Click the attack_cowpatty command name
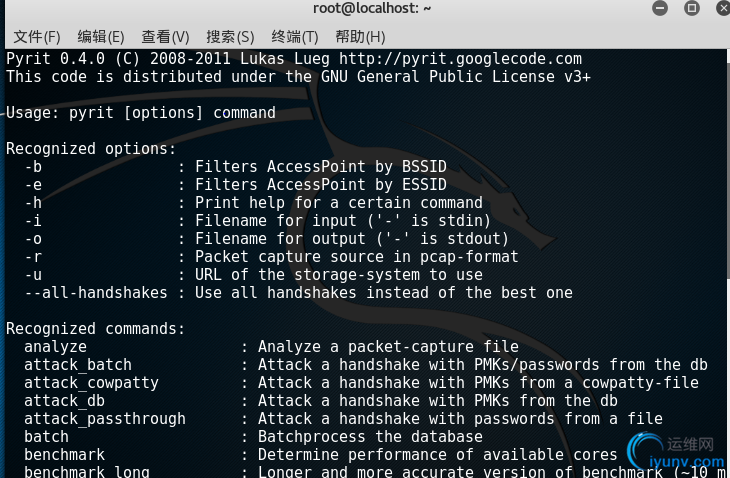The image size is (730, 478). click(91, 383)
